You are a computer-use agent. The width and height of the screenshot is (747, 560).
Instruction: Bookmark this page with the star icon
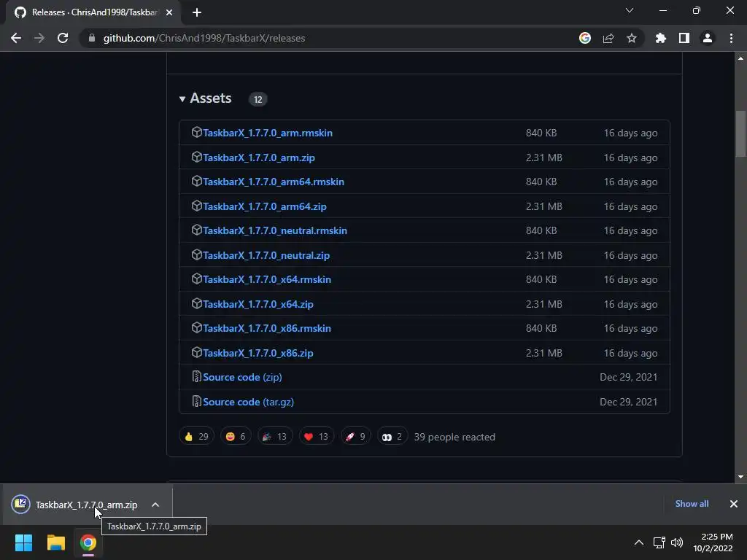[x=632, y=38]
